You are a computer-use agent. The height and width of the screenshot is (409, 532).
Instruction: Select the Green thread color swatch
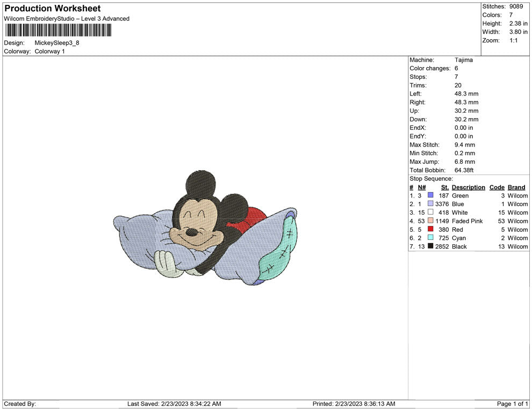(x=429, y=195)
